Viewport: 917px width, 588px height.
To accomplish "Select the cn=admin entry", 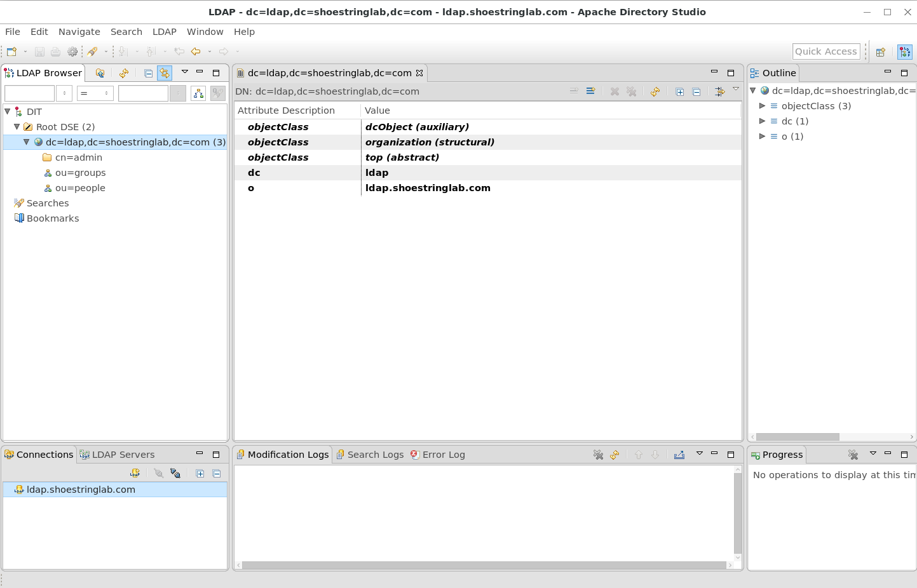I will click(79, 157).
